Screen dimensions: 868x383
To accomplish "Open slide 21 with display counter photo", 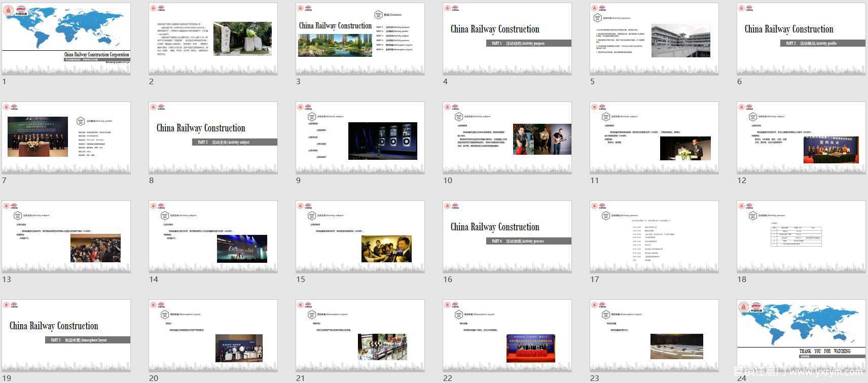I will click(360, 336).
